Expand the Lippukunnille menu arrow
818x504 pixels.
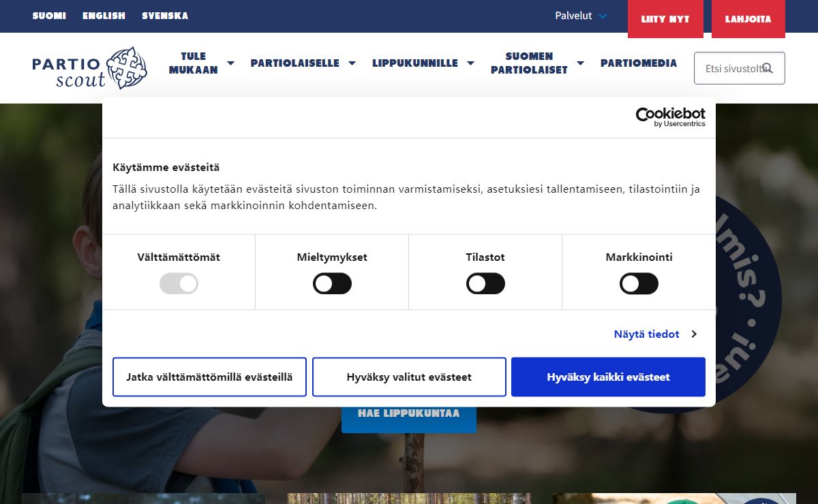point(470,63)
